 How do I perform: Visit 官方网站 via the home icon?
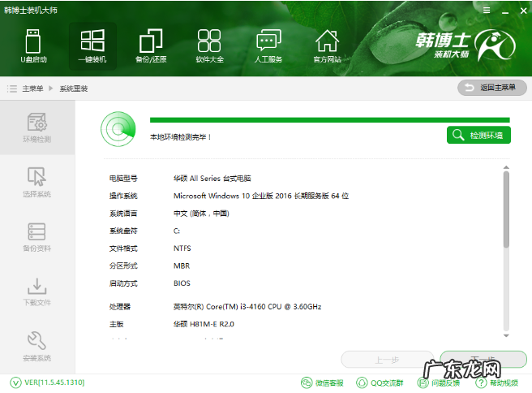click(x=327, y=46)
